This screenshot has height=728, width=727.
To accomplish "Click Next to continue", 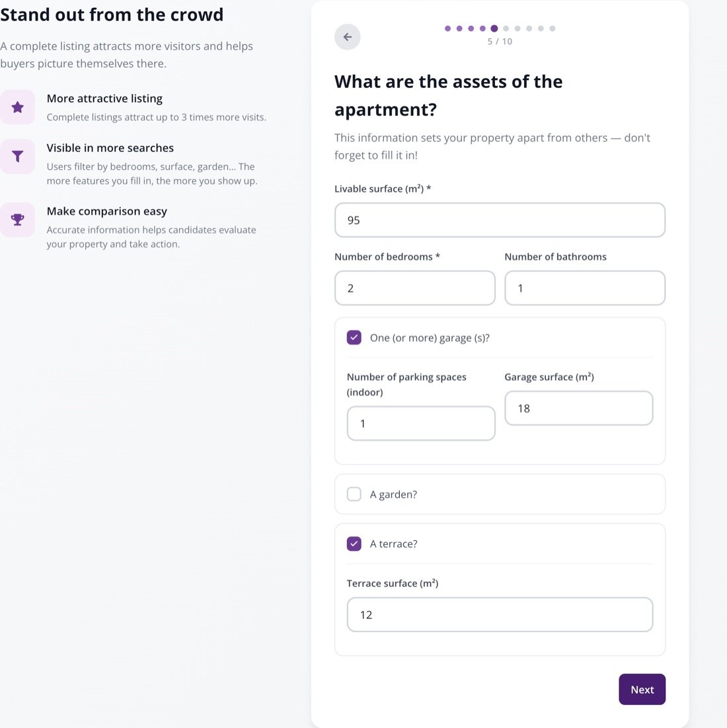I will 642,690.
